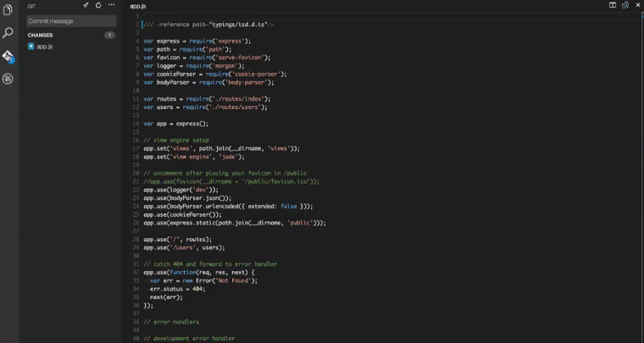The width and height of the screenshot is (644, 343).
Task: Open the changes view icon in the editor toolbar
Action: coord(625,5)
